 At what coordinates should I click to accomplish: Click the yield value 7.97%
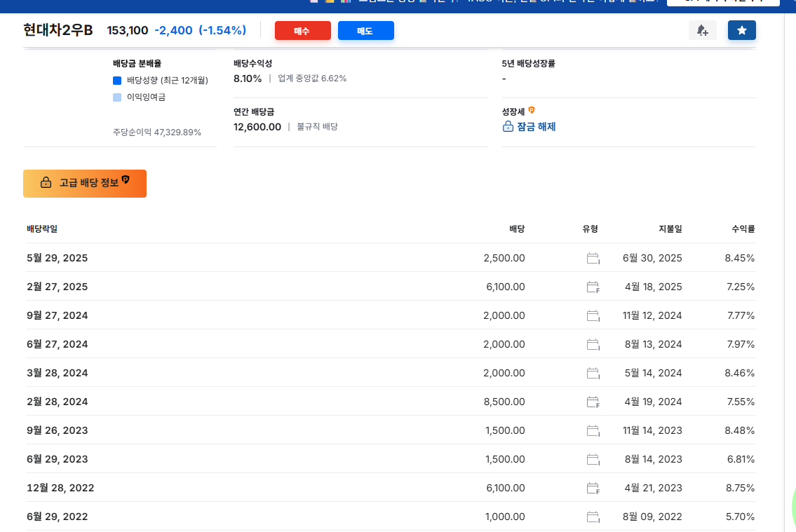(x=741, y=344)
